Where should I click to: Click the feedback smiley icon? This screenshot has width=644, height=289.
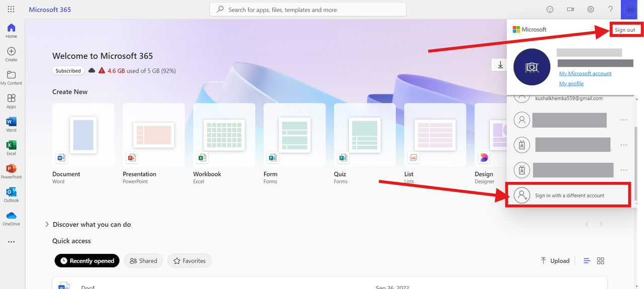(550, 10)
